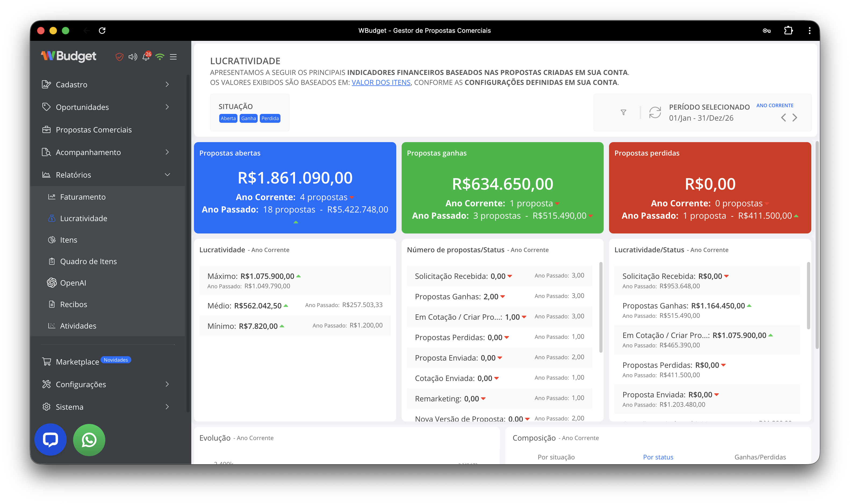The image size is (850, 504).
Task: Toggle the Ganha situation filter
Action: (248, 118)
